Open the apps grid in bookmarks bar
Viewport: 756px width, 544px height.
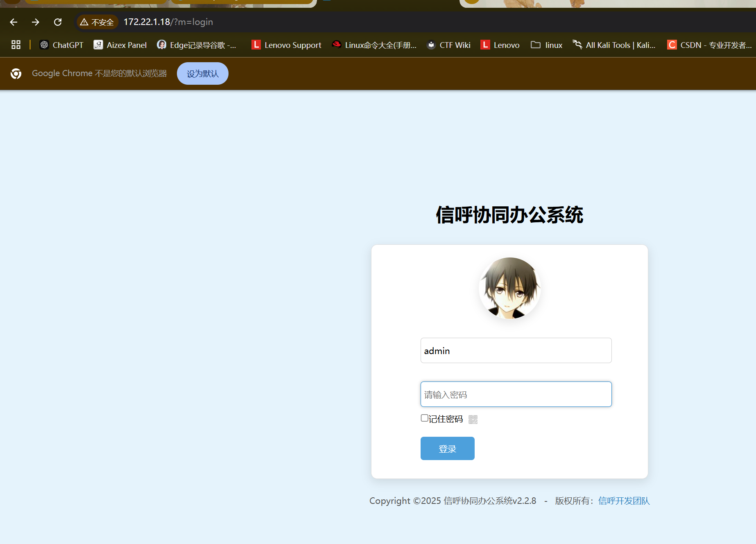pyautogui.click(x=16, y=45)
